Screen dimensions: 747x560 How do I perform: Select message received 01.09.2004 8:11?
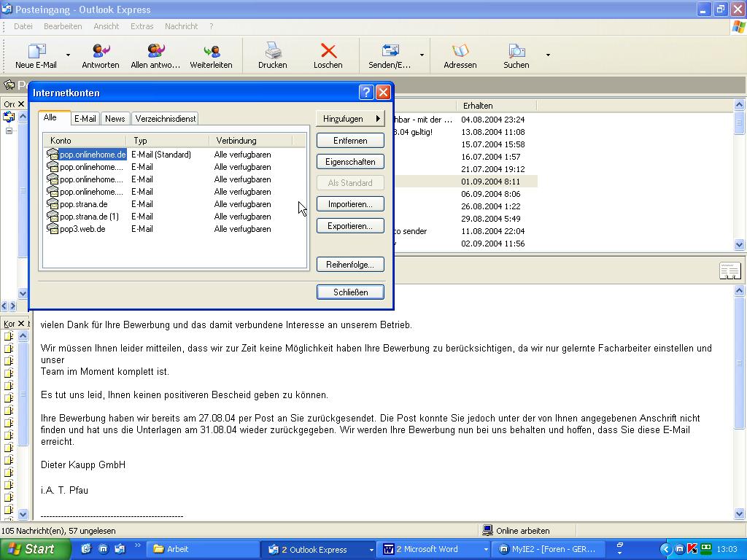[x=491, y=182]
